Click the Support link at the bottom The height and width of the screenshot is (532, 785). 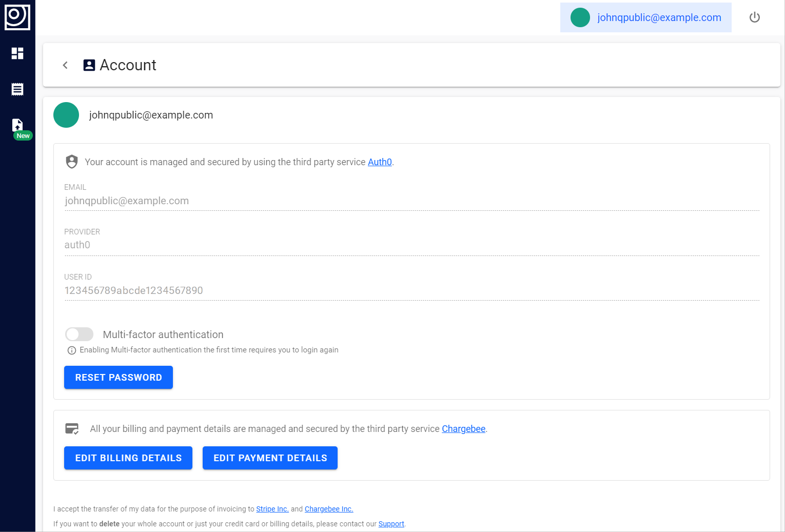(391, 524)
